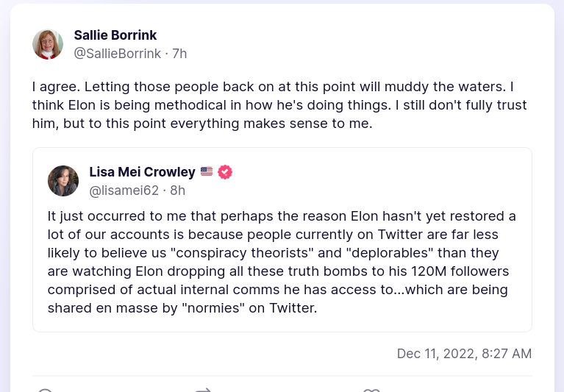Click the Dec 11, 2022, 8:27 AM date
Viewport: 564px width, 392px height.
coord(464,354)
